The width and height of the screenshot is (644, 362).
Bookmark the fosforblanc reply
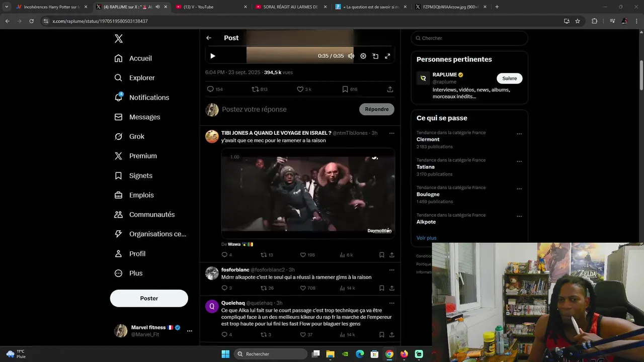(x=381, y=288)
